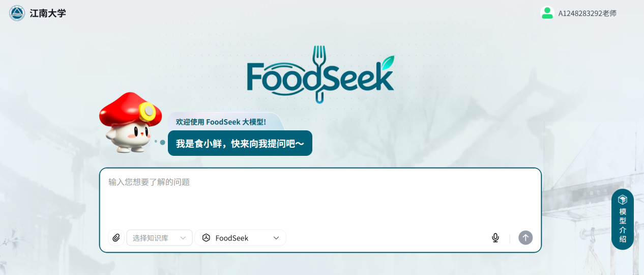Click the red mushroom mascot

(x=130, y=122)
